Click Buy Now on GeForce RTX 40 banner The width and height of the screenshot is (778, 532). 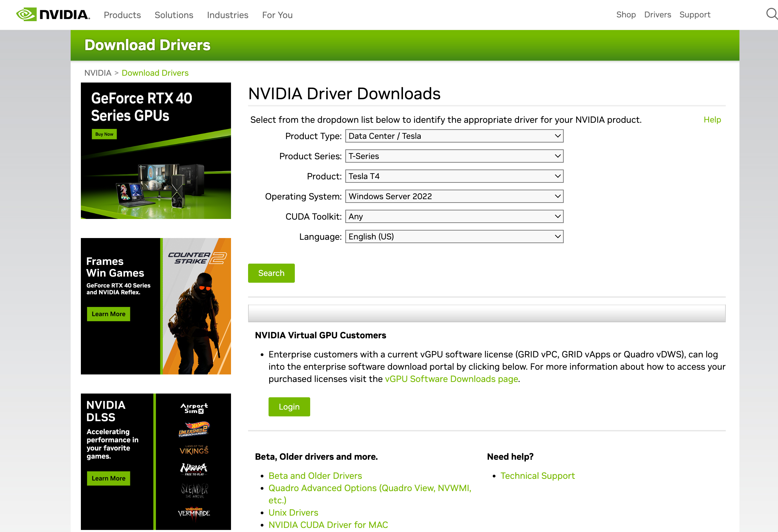click(x=104, y=134)
